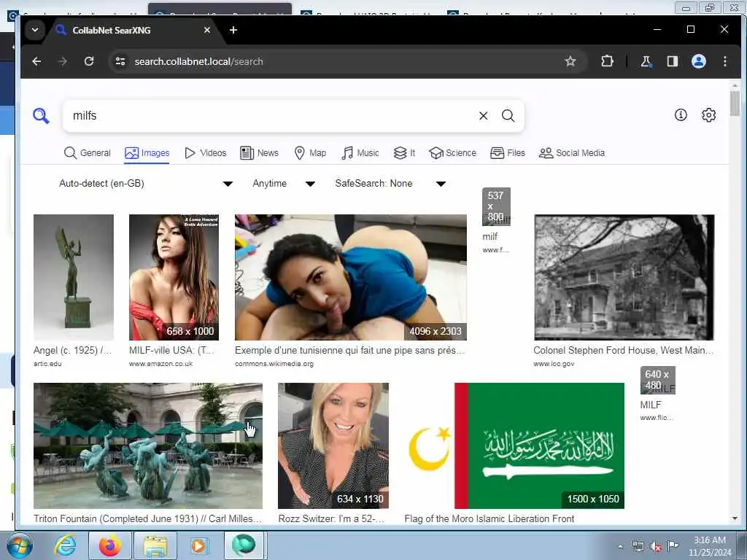Click the taskbar clock showing 3:16 AM
Viewport: 747px width, 560px height.
pyautogui.click(x=710, y=545)
